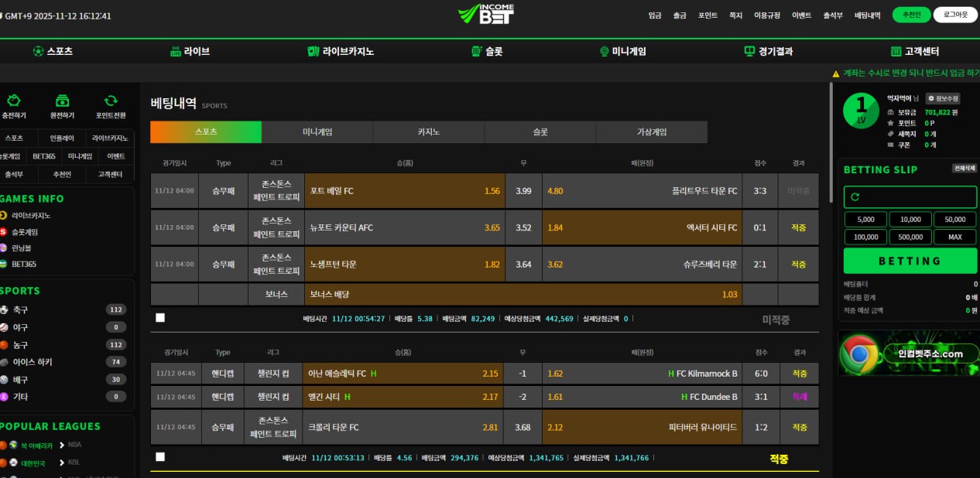
Task: Click the Chrome icon on the banner
Action: (859, 354)
